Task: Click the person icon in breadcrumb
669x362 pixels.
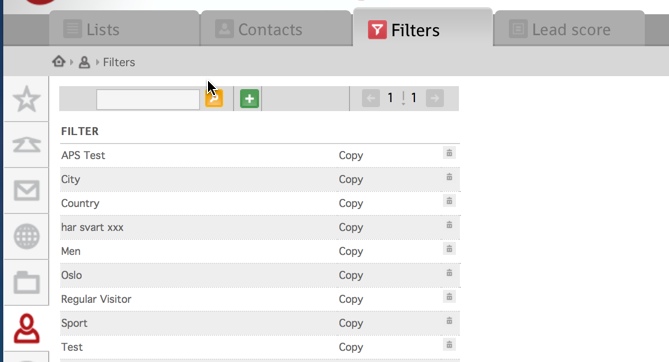Action: coord(84,62)
